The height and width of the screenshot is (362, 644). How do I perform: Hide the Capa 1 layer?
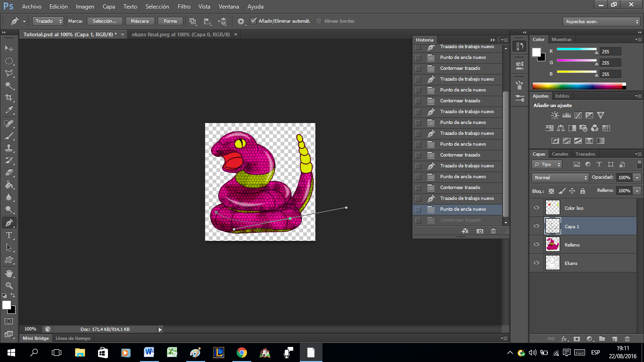[536, 226]
